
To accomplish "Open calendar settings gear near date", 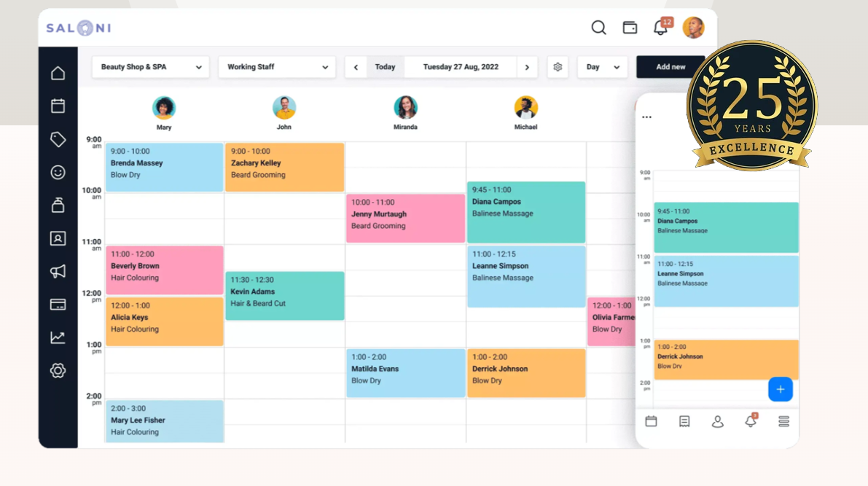I will (558, 67).
